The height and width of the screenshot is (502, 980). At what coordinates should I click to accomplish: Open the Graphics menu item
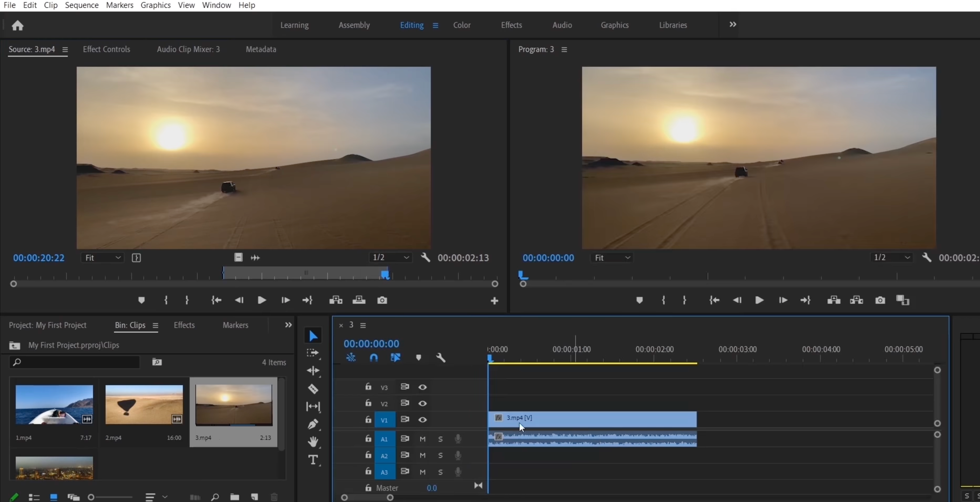[x=156, y=5]
